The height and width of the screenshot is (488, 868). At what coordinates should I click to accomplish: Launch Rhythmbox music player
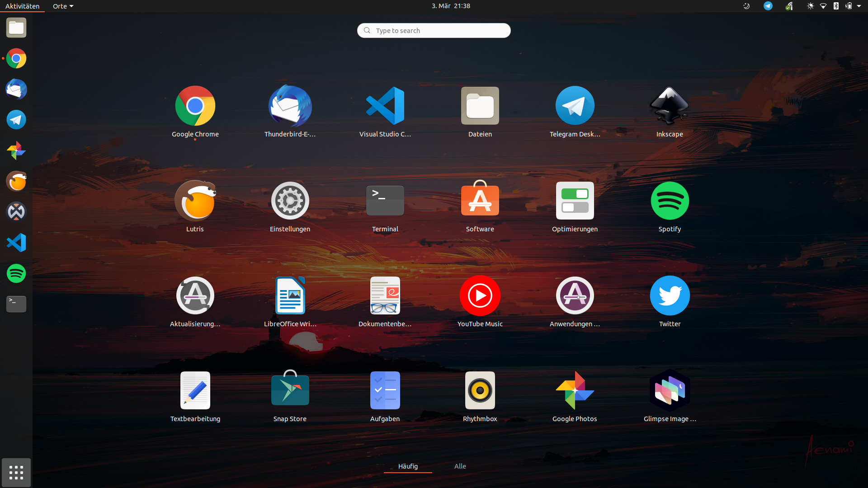click(x=480, y=390)
